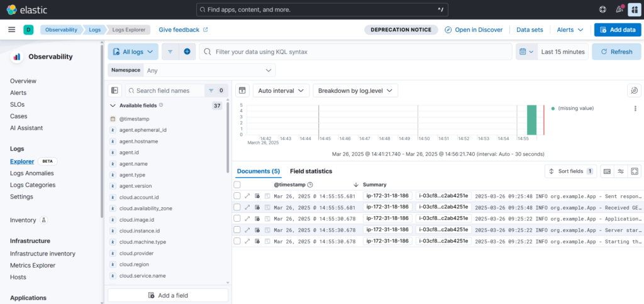Click the Add a field button

(168, 295)
